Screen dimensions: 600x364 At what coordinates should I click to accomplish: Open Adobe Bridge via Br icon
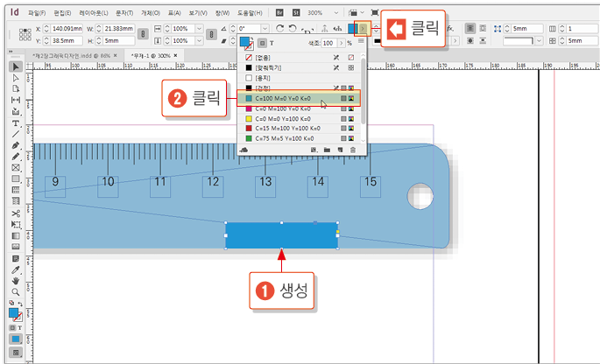click(279, 12)
